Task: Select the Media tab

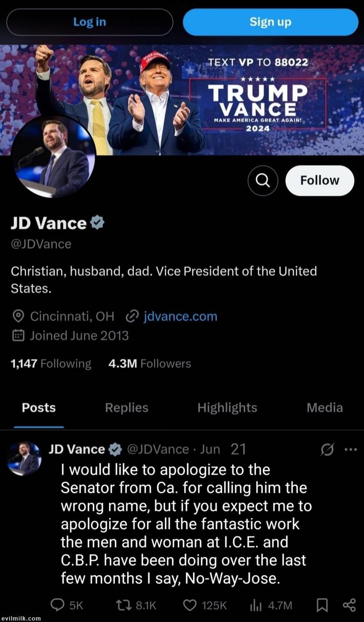Action: (324, 408)
